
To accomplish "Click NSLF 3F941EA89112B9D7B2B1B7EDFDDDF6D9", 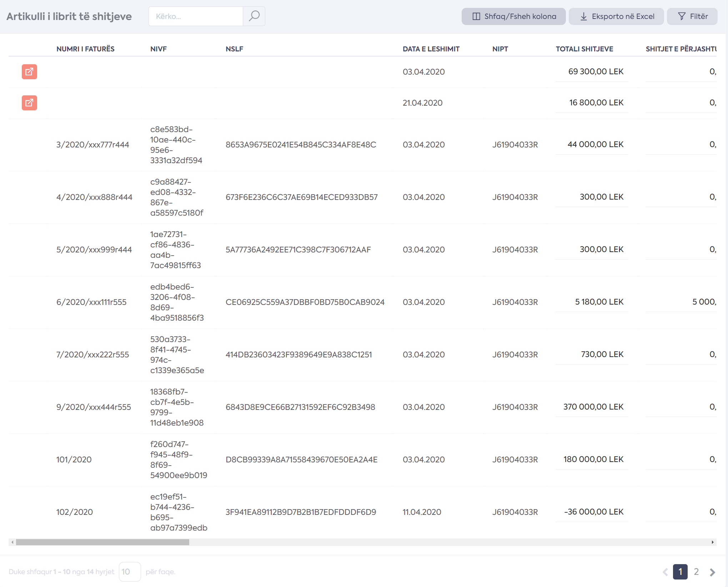I will (x=301, y=512).
